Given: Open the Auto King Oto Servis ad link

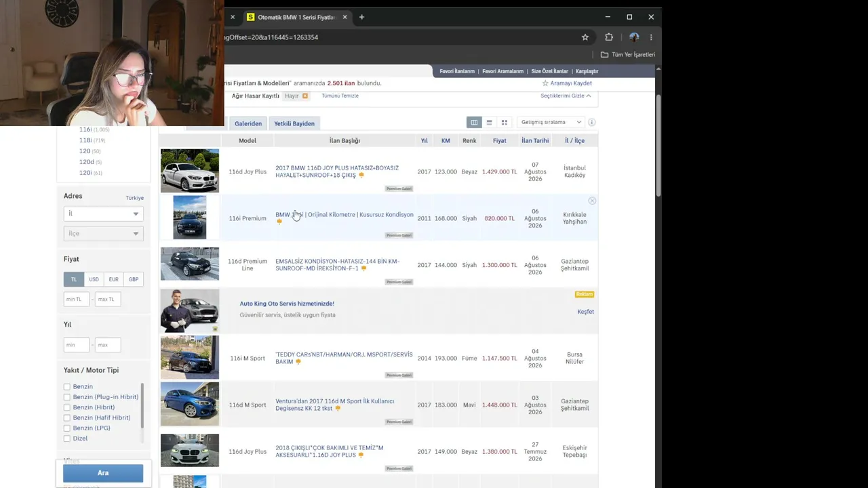Looking at the screenshot, I should coord(287,304).
